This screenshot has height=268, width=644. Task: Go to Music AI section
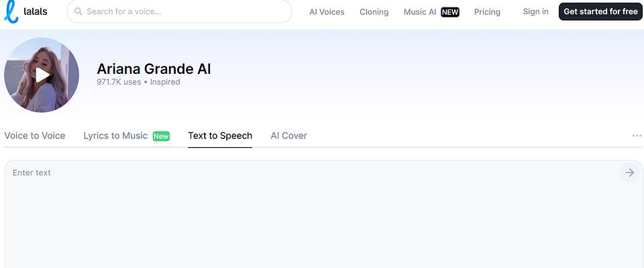point(420,12)
